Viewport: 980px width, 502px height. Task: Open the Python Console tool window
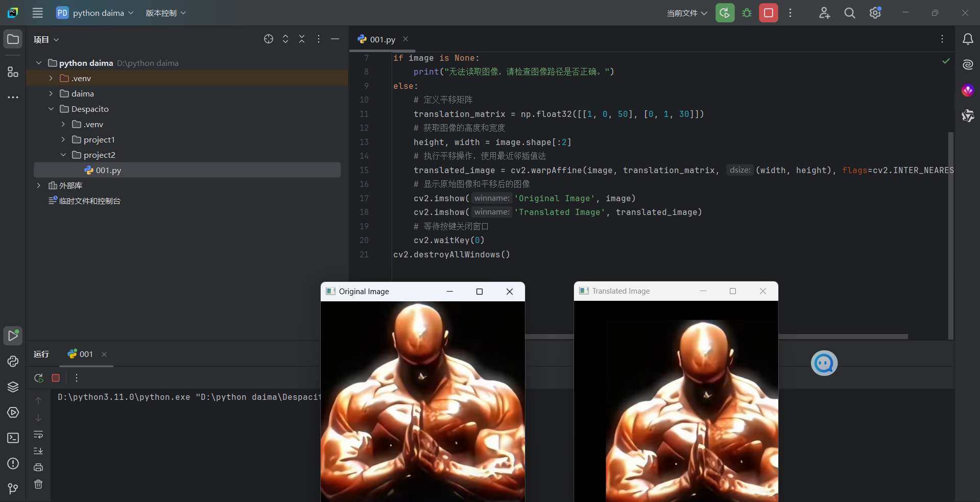13,361
